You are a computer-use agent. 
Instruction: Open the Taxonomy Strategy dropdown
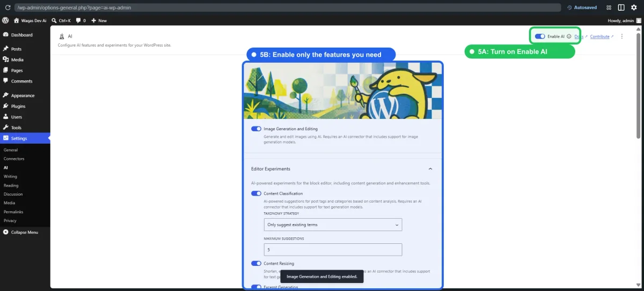tap(333, 225)
